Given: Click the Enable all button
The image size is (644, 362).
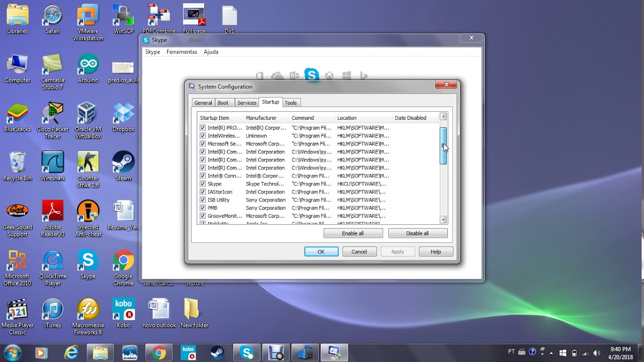Looking at the screenshot, I should pyautogui.click(x=353, y=233).
